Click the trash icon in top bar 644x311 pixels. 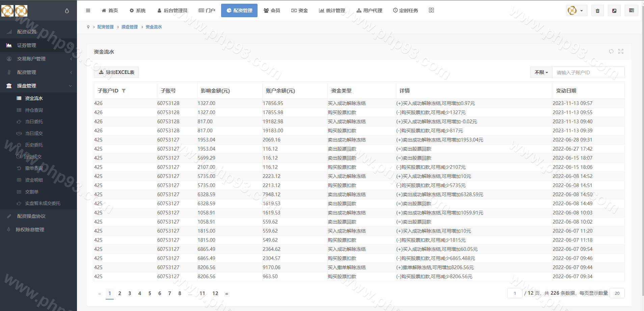[597, 10]
